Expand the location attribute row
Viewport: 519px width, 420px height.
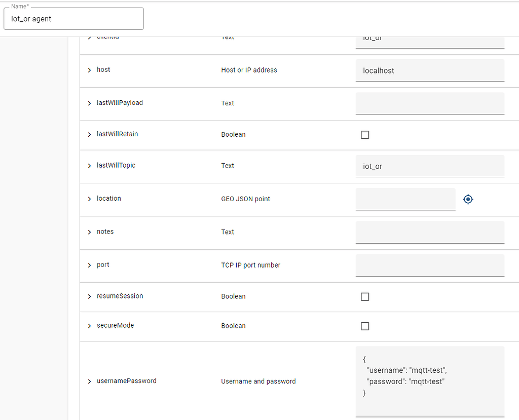89,199
